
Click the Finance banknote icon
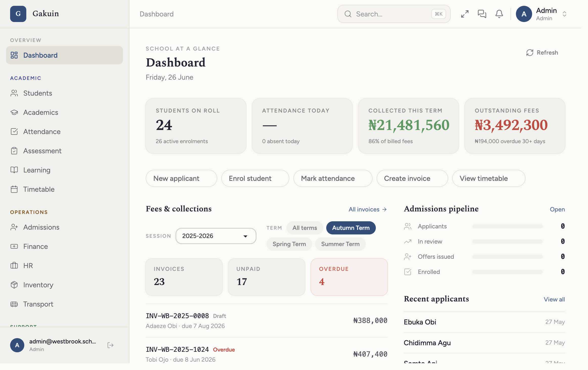pyautogui.click(x=14, y=246)
